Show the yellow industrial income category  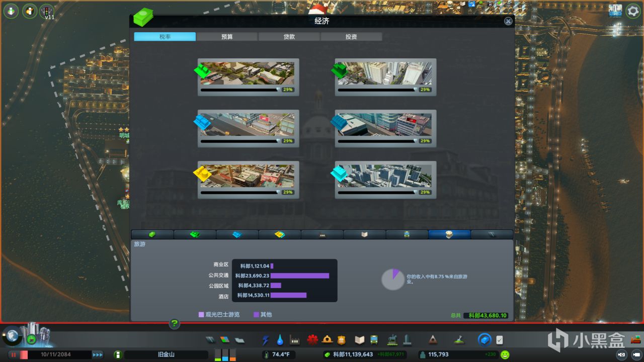[x=280, y=234]
